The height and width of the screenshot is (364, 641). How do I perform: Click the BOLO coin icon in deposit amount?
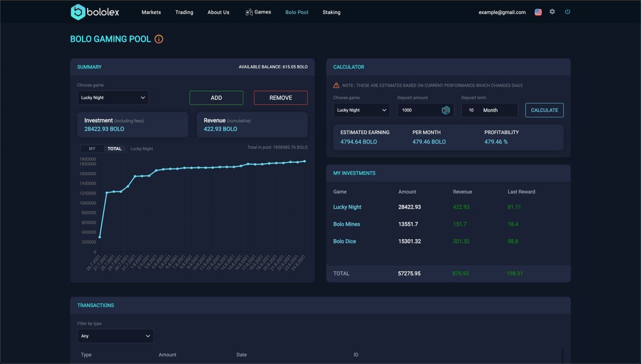point(446,110)
